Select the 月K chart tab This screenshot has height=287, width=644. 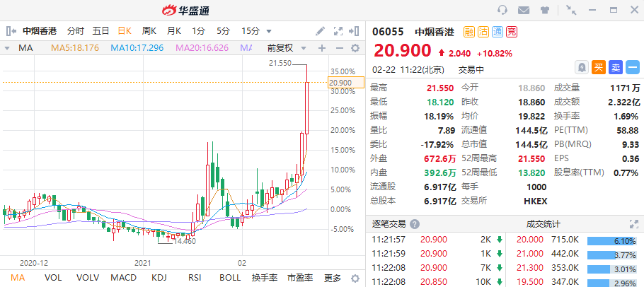point(173,31)
